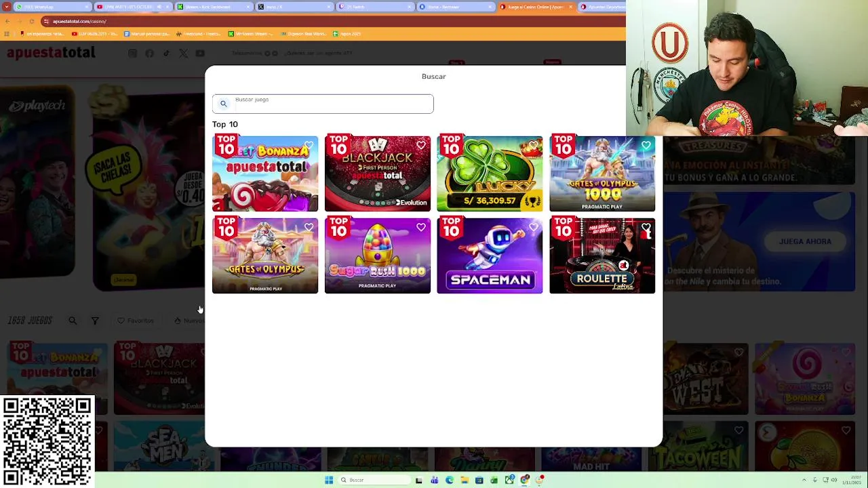Open the Japon 2025 bookmark
Image resolution: width=868 pixels, height=488 pixels.
pos(347,33)
